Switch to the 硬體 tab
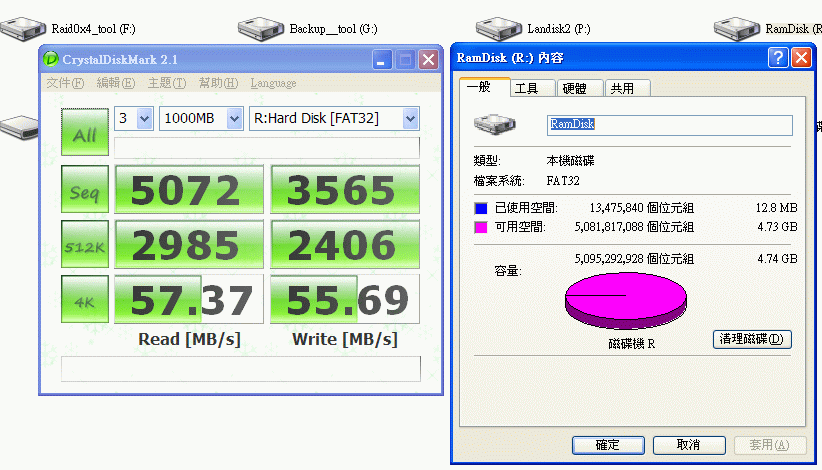 (x=579, y=88)
